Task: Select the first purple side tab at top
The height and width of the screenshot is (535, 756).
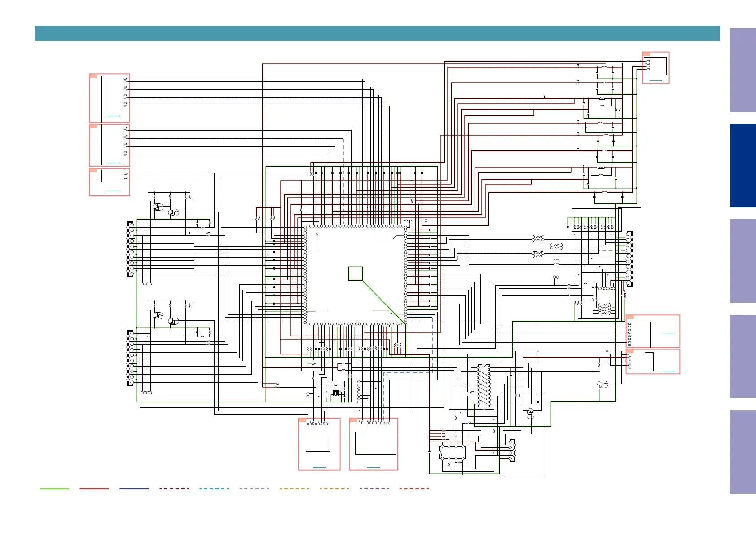Action: [x=743, y=70]
